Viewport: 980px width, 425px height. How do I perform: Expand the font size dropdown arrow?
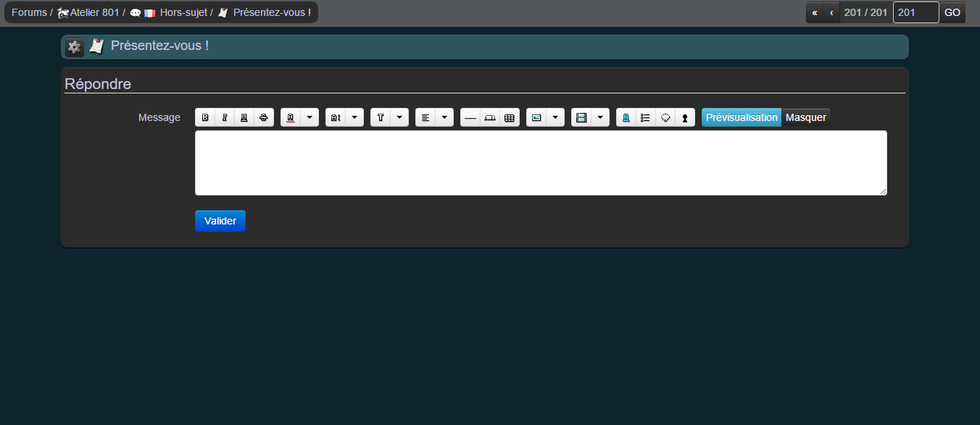[x=354, y=117]
